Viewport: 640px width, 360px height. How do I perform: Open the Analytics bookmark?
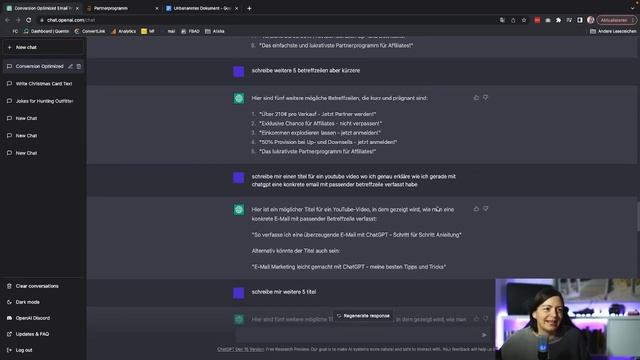coord(124,31)
